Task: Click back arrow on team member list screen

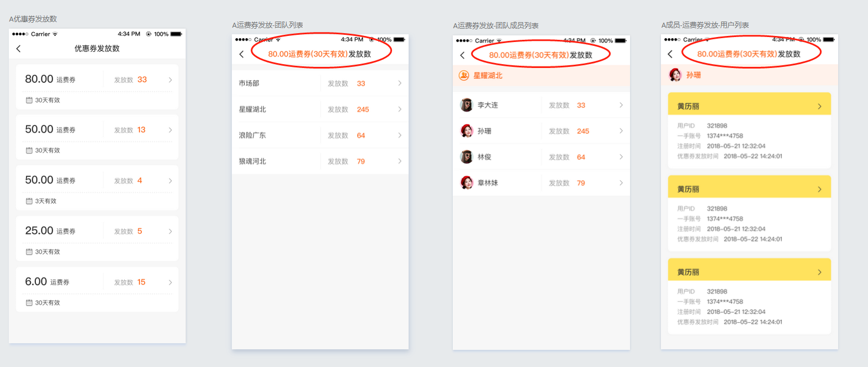Action: pyautogui.click(x=463, y=55)
